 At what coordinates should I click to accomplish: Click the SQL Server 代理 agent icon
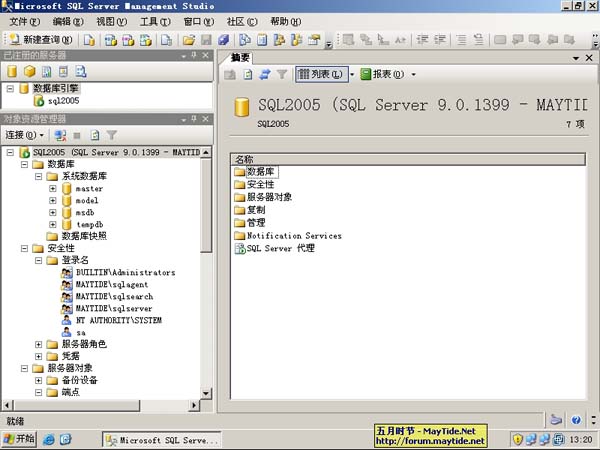tap(239, 249)
